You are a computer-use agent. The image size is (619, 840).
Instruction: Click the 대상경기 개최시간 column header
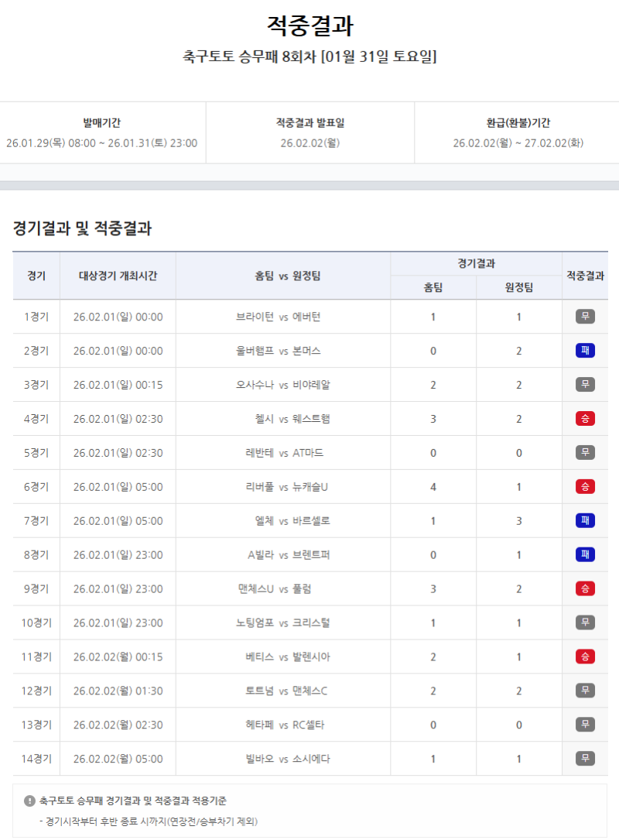(x=118, y=276)
